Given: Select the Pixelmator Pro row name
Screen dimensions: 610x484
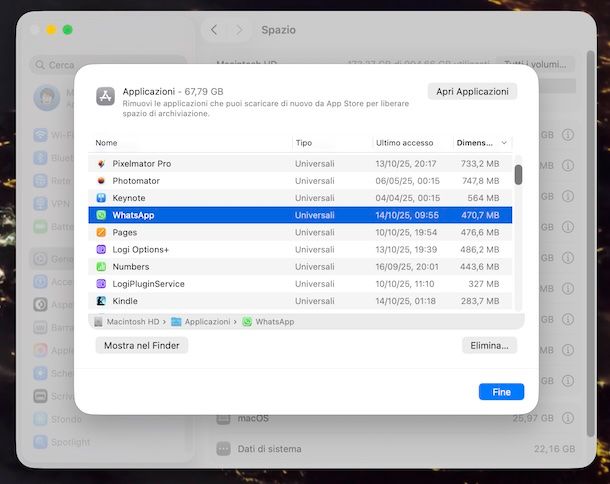Looking at the screenshot, I should coord(142,164).
